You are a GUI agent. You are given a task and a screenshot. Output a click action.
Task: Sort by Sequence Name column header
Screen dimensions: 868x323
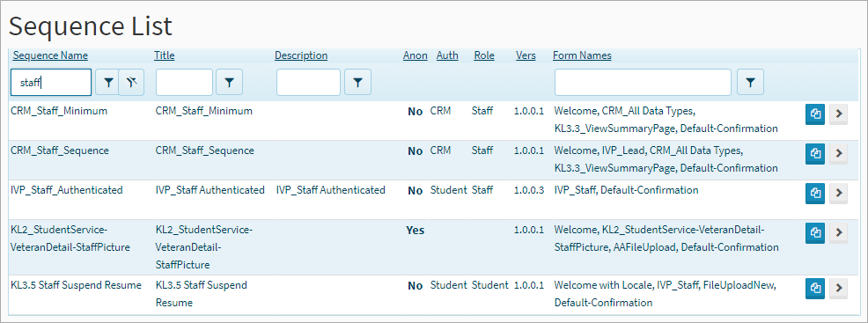(50, 55)
